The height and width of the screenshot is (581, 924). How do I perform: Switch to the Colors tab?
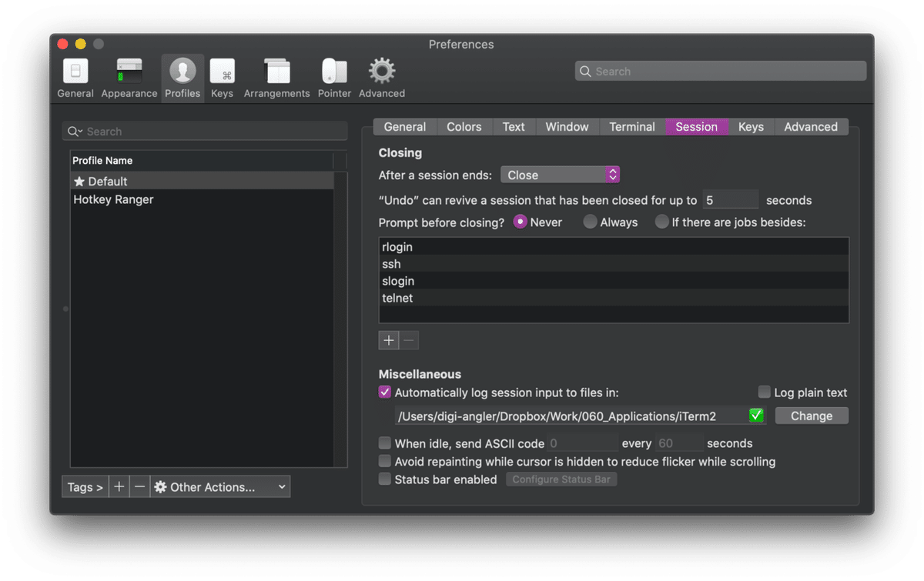pos(464,127)
